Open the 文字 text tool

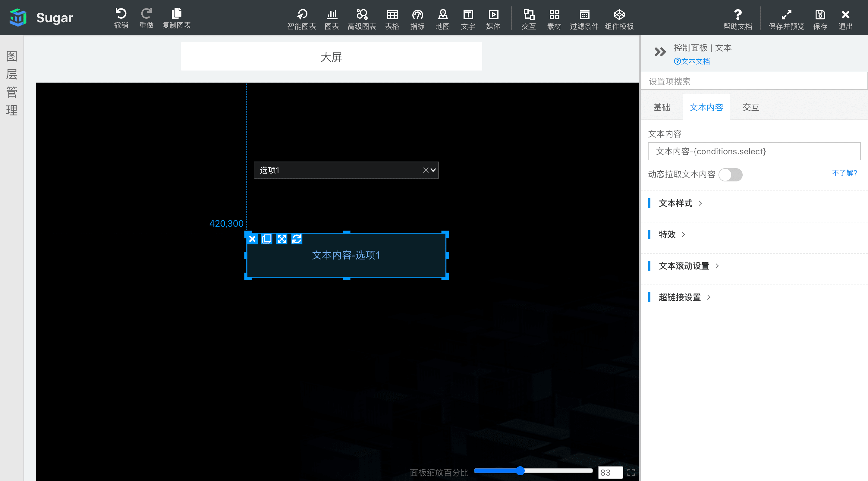tap(468, 19)
